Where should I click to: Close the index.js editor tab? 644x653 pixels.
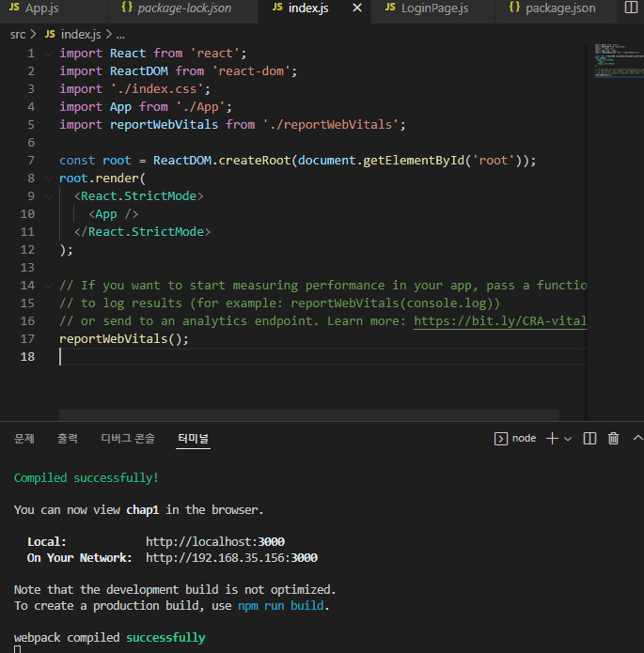[x=357, y=8]
